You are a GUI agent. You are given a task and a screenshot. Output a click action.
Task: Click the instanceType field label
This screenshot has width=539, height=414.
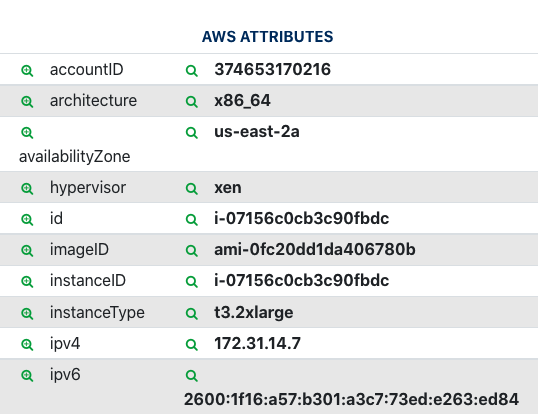click(97, 313)
